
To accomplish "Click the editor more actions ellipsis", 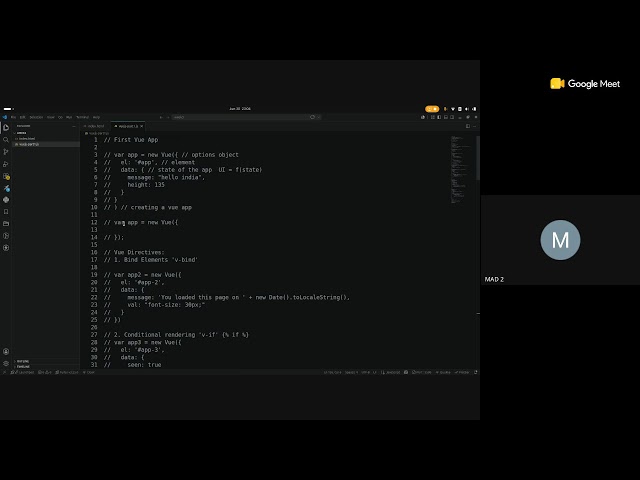I will point(474,126).
